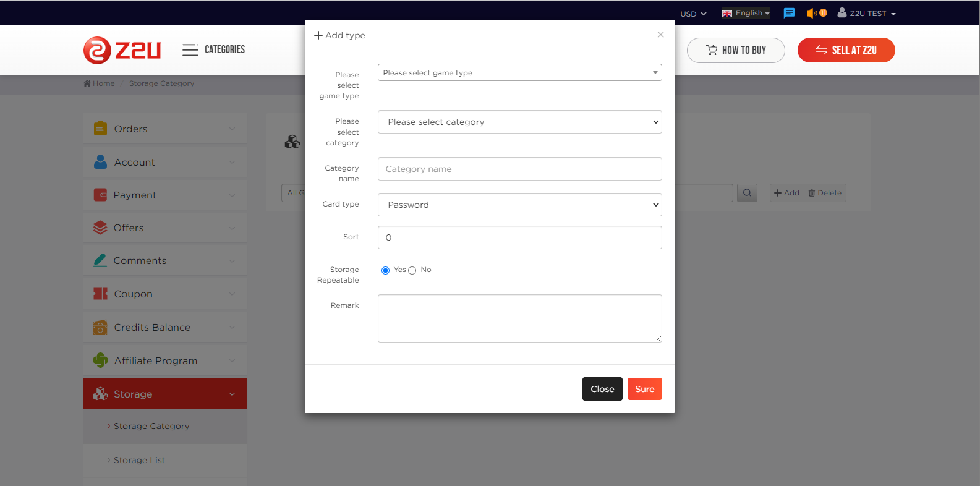Open the notifications speaker icon
The image size is (980, 486).
tap(812, 13)
